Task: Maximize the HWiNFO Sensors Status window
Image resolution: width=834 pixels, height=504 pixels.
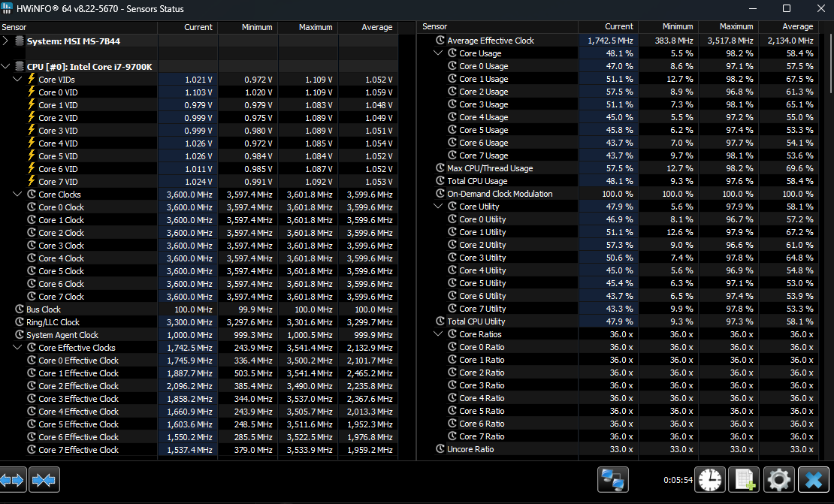Action: tap(787, 8)
